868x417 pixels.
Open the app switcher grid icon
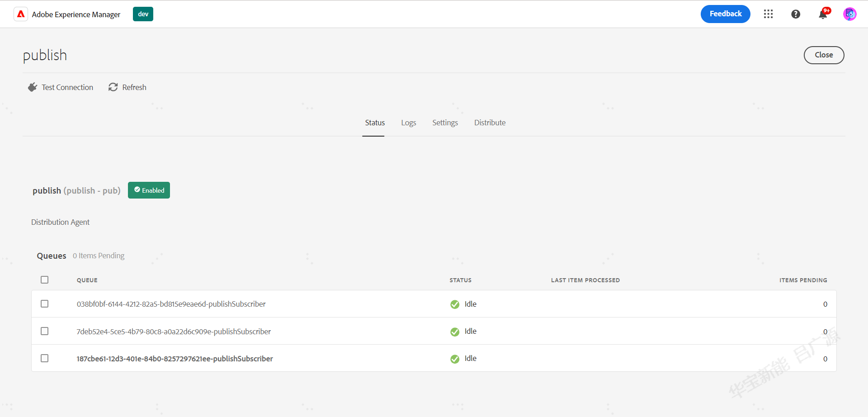[x=769, y=14]
